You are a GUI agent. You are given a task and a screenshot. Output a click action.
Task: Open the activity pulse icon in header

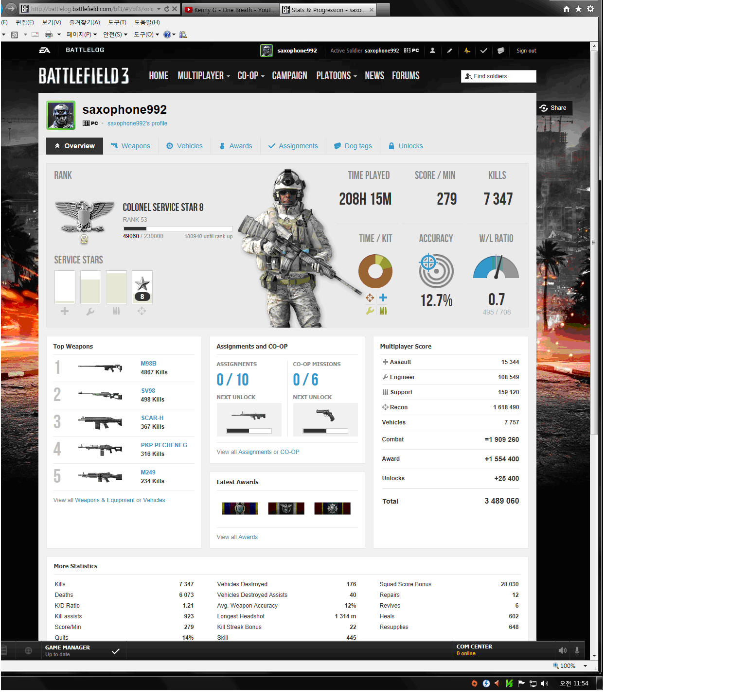[467, 51]
